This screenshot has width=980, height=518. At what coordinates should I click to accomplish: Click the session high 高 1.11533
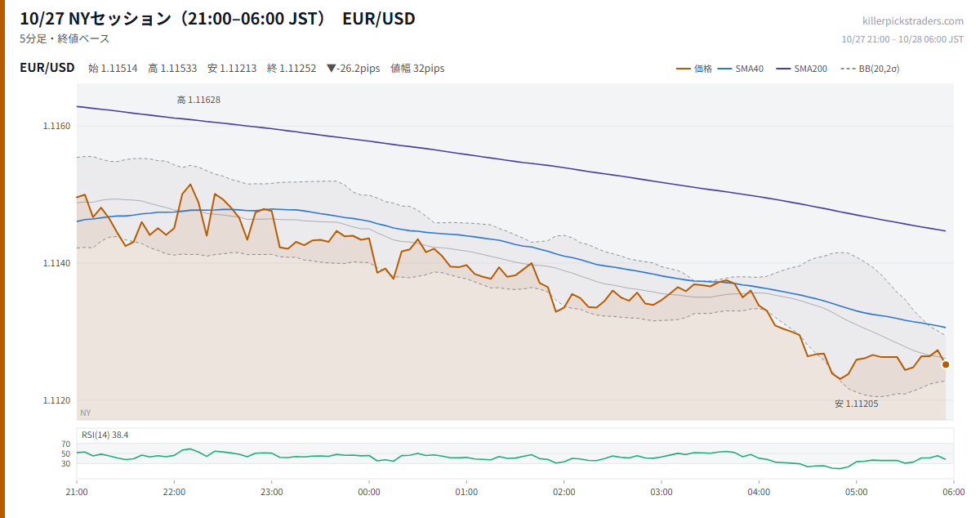pos(172,68)
